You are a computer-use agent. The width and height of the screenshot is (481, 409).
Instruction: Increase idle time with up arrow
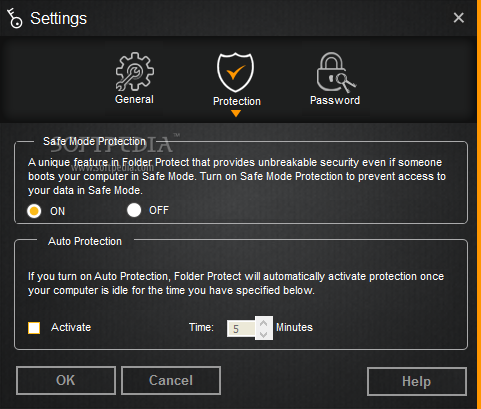point(264,323)
